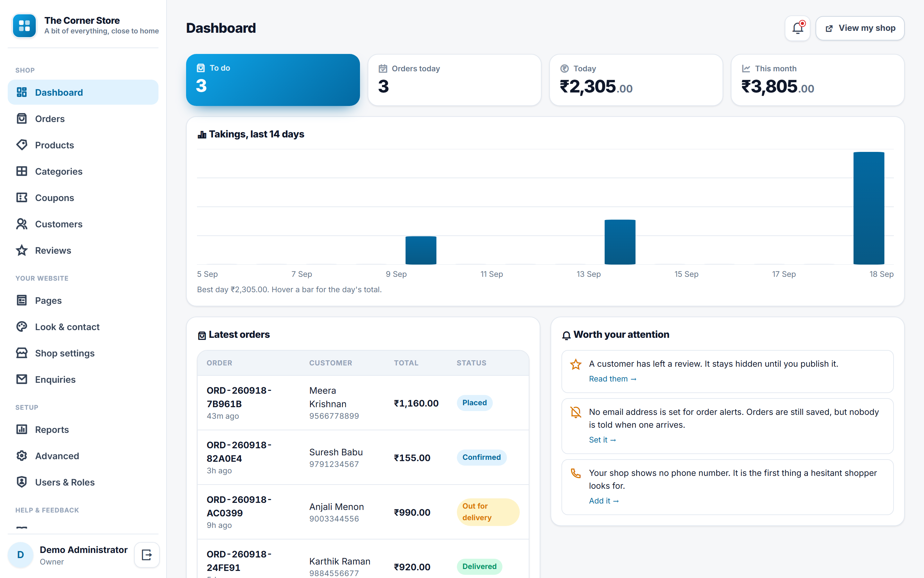Open the This month takings card

pyautogui.click(x=817, y=80)
